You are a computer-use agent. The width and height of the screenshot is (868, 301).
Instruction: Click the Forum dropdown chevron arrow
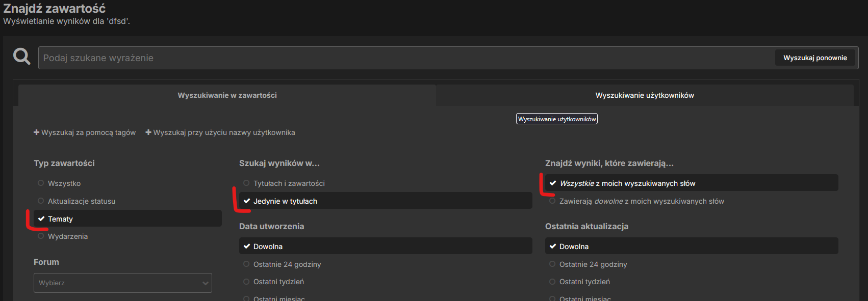click(x=205, y=283)
